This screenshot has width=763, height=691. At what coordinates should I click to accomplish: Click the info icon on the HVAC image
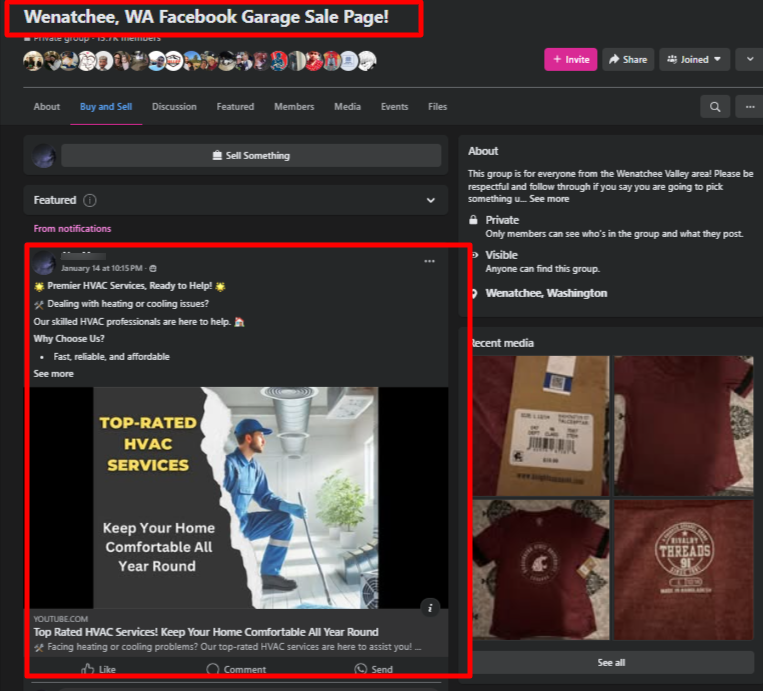point(430,607)
